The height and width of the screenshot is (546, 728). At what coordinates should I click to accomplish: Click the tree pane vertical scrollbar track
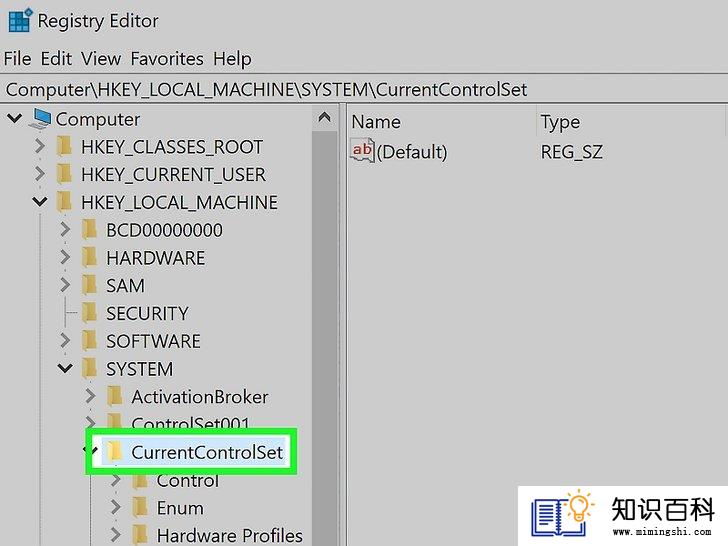pyautogui.click(x=325, y=338)
